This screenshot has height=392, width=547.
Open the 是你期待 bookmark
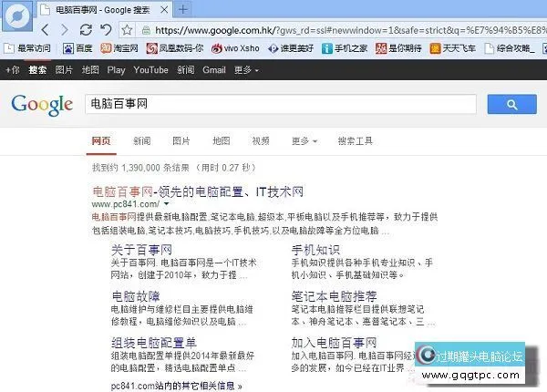click(398, 48)
